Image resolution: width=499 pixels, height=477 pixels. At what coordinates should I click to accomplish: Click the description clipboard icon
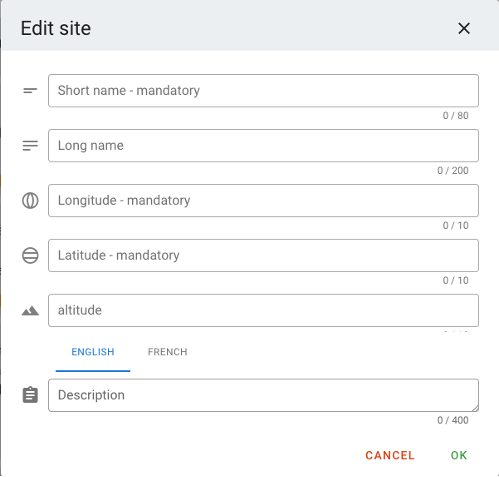30,395
